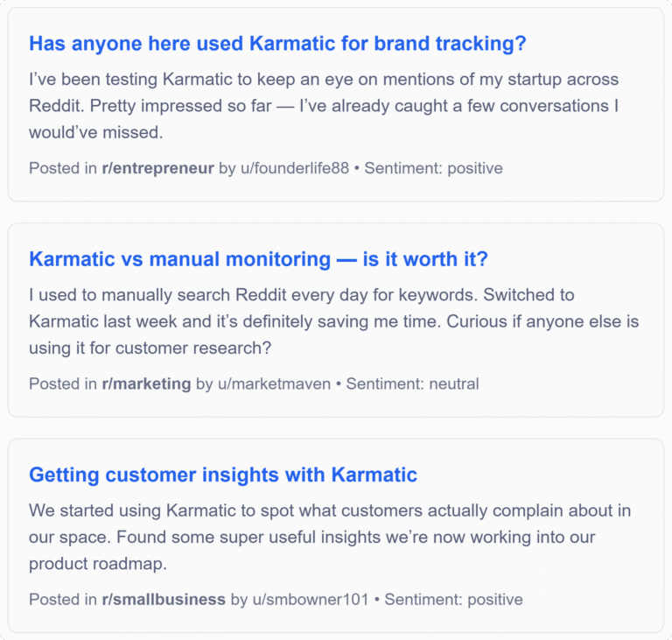This screenshot has height=640, width=672.
Task: Visit the r/entrepreneur subreddit
Action: (157, 168)
